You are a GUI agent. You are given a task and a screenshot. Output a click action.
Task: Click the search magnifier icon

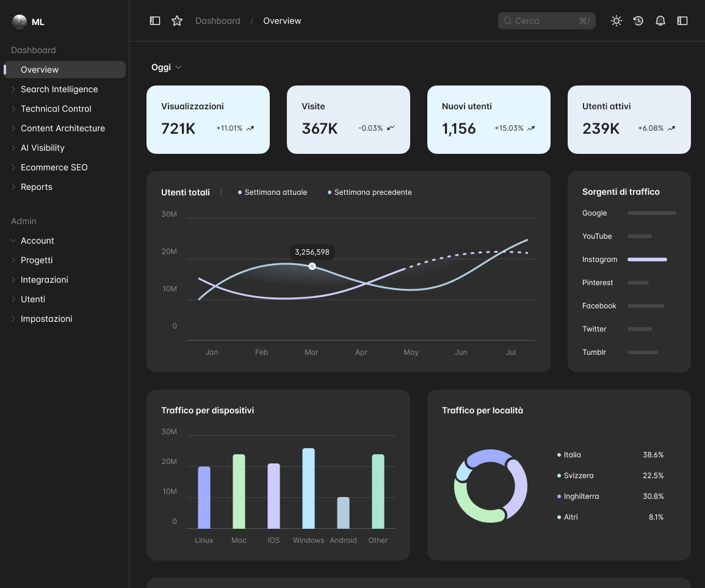tap(508, 21)
